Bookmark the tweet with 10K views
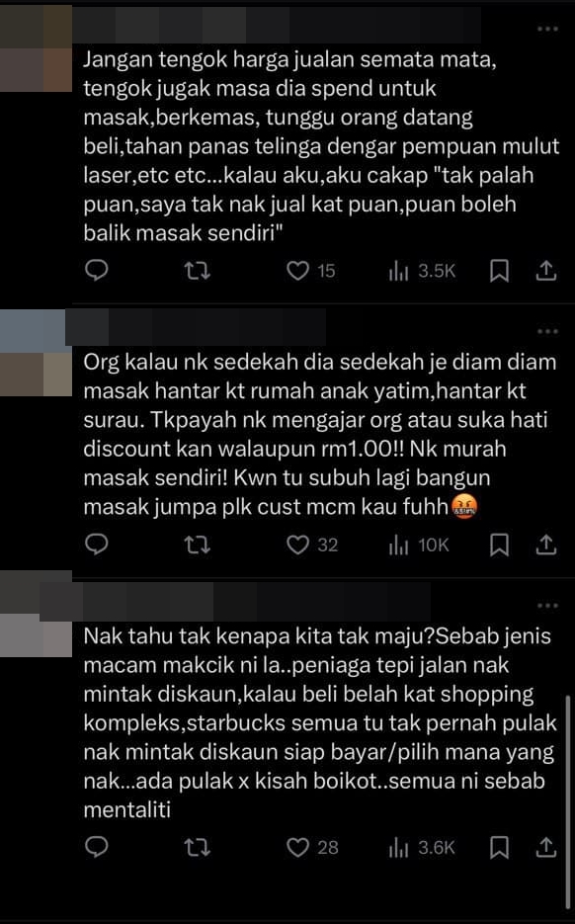Image resolution: width=575 pixels, height=924 pixels. point(499,546)
